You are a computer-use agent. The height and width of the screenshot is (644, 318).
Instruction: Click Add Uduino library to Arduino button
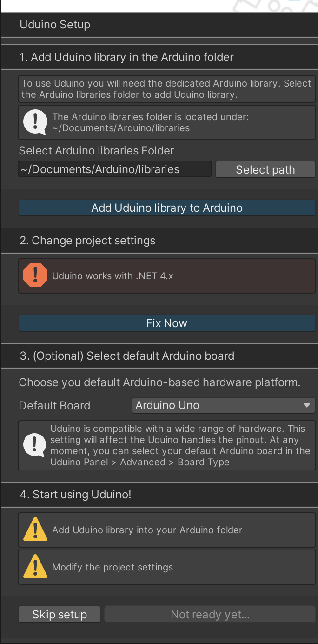[x=167, y=208]
